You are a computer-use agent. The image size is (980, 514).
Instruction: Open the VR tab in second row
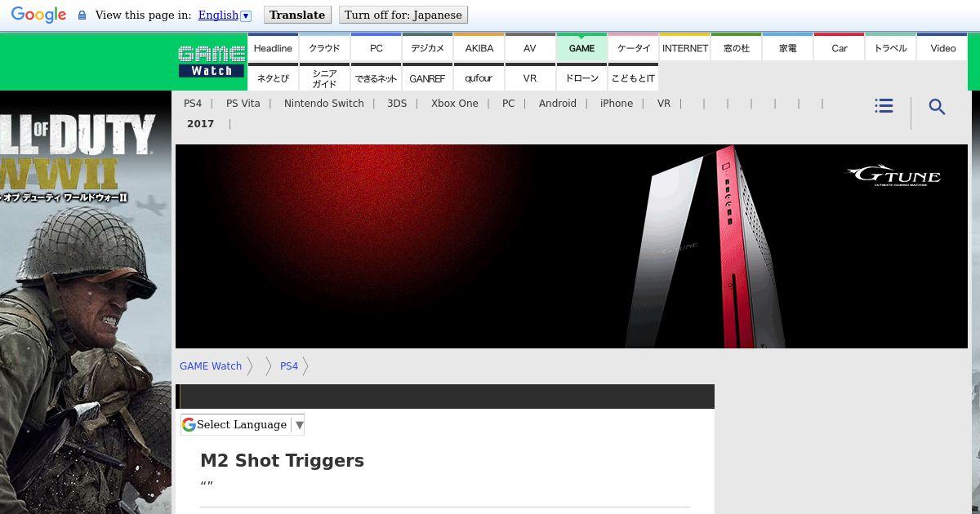pyautogui.click(x=530, y=78)
